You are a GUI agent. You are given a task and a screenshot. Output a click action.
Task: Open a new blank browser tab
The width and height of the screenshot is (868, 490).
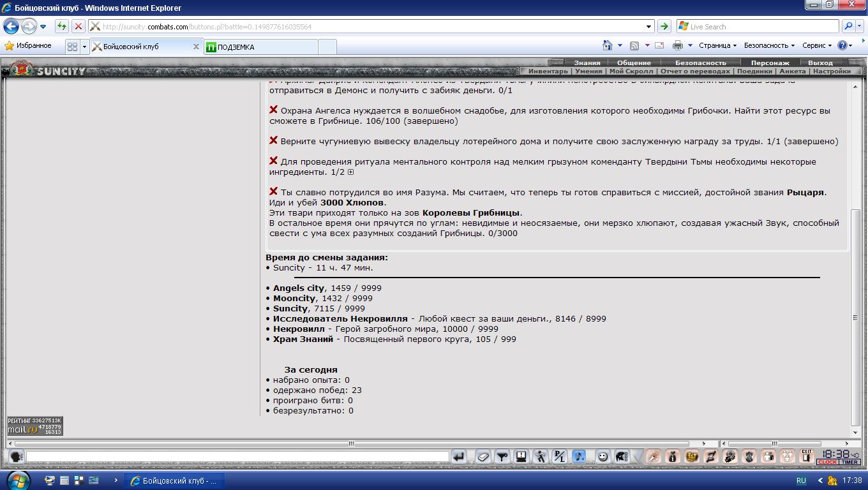(x=327, y=47)
